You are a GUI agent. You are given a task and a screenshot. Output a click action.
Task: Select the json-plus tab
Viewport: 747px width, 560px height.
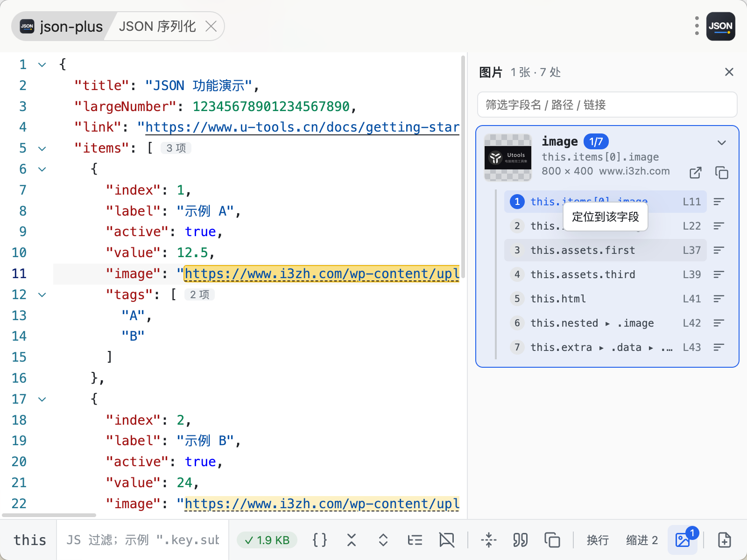pyautogui.click(x=62, y=26)
